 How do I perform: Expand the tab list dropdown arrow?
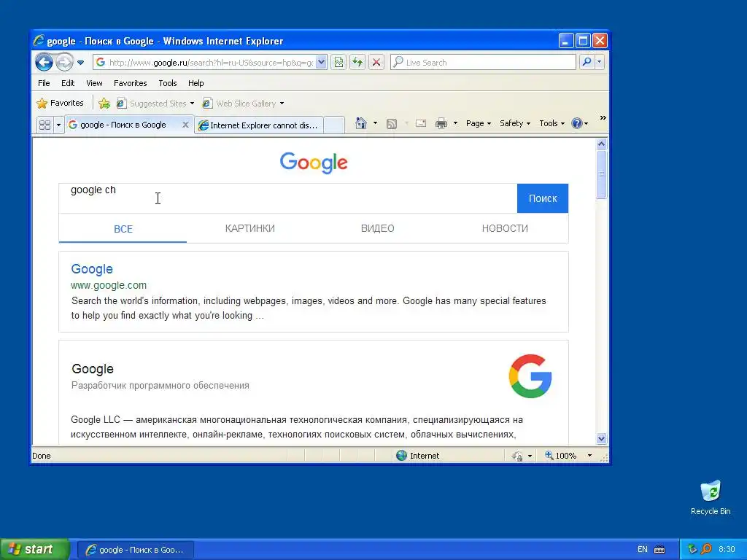pyautogui.click(x=58, y=125)
